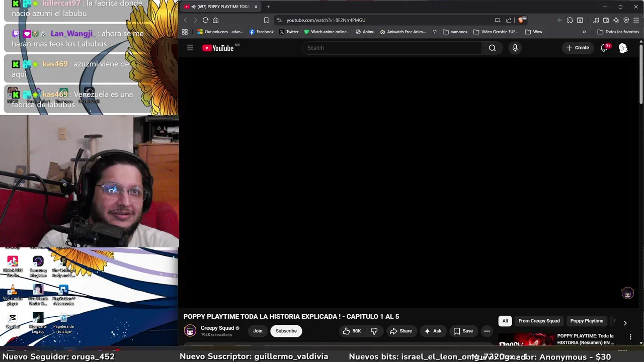Open the Facebook bookmark

point(261,32)
